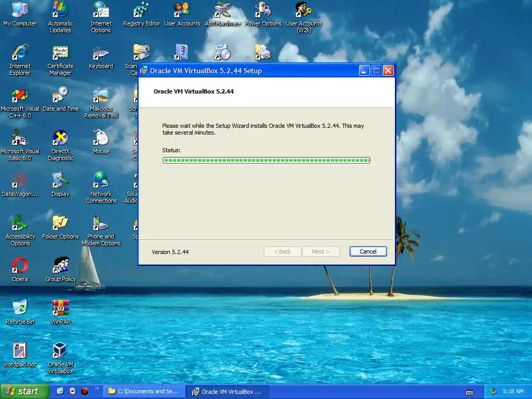
Task: Select the Network Connections shortcut
Action: point(101,188)
